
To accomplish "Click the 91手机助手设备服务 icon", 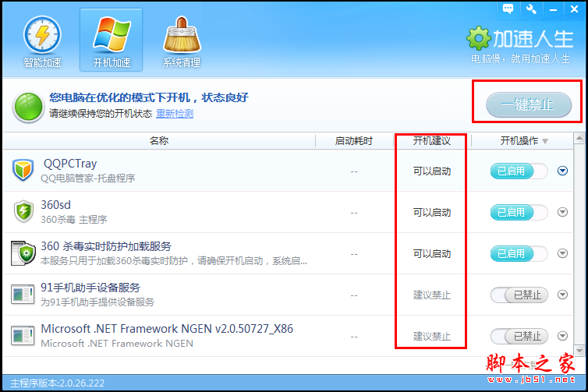I will 23,295.
